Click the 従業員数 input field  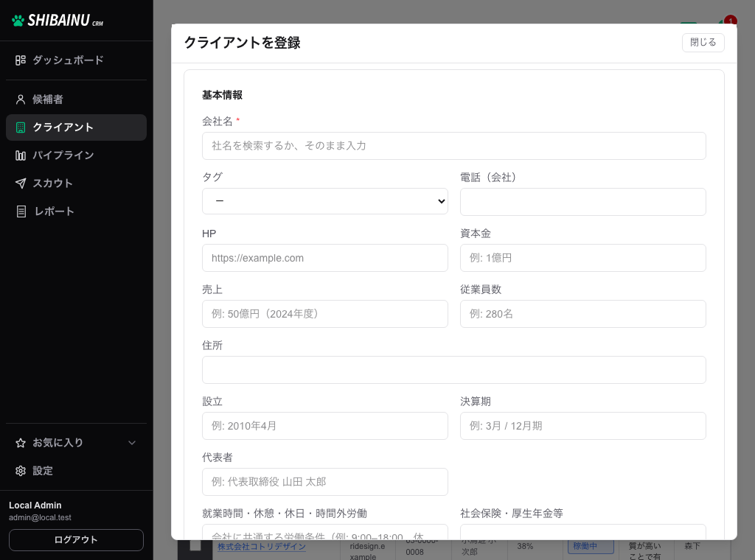583,314
